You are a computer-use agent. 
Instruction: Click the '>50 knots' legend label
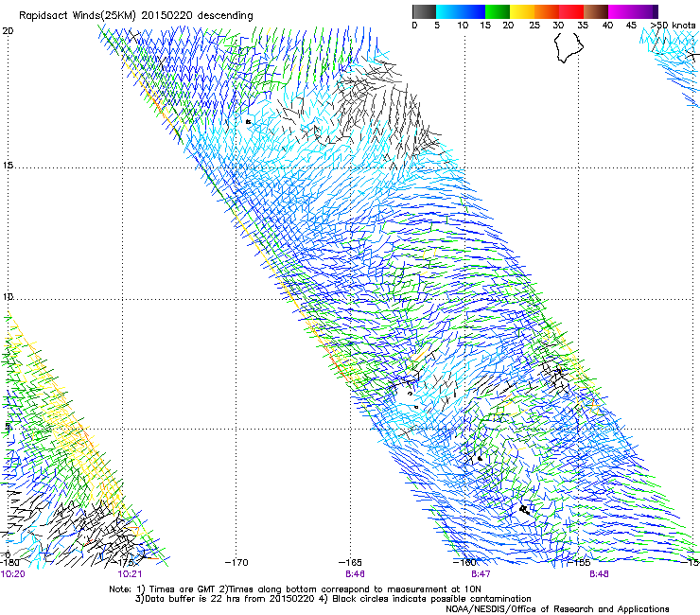coord(673,26)
